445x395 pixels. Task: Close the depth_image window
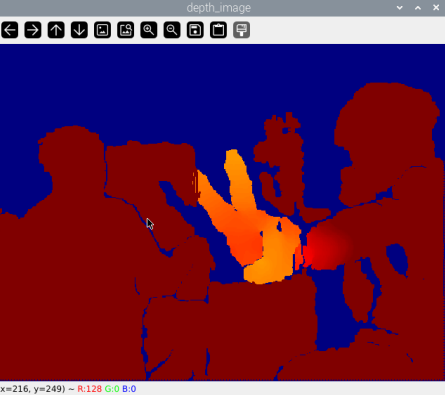[436, 8]
